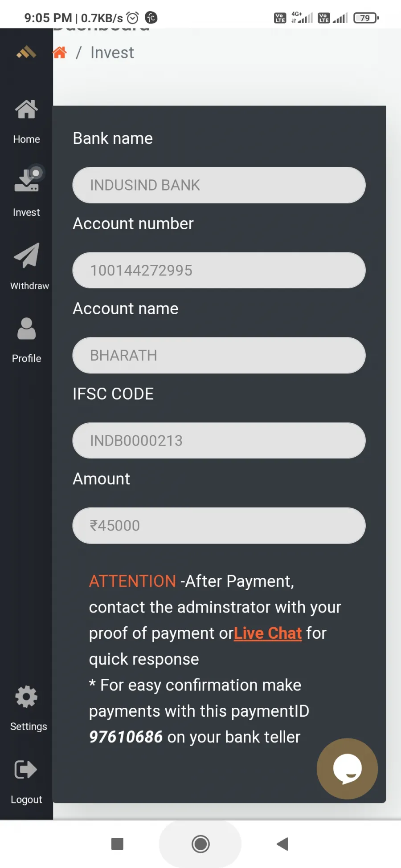This screenshot has width=401, height=868.
Task: Click the Invest breadcrumb text
Action: point(112,53)
